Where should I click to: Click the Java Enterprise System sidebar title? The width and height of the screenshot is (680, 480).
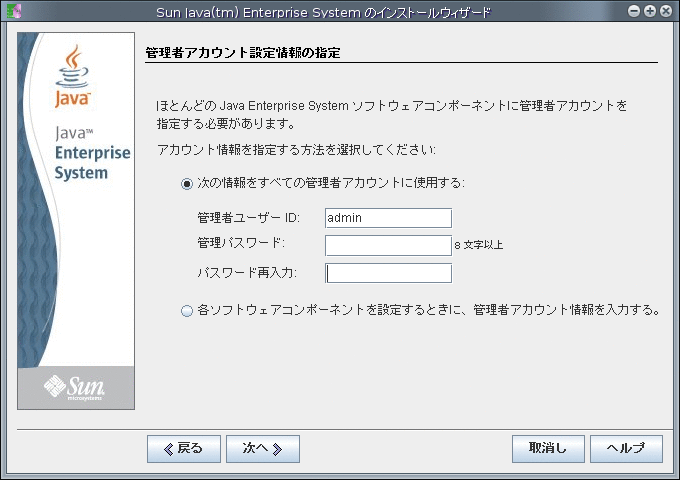92,153
